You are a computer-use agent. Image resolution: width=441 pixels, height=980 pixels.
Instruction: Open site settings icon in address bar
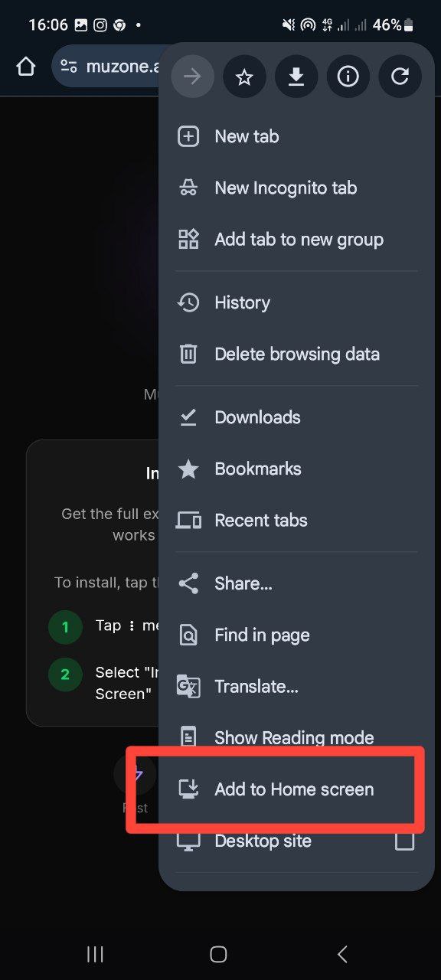coord(69,67)
